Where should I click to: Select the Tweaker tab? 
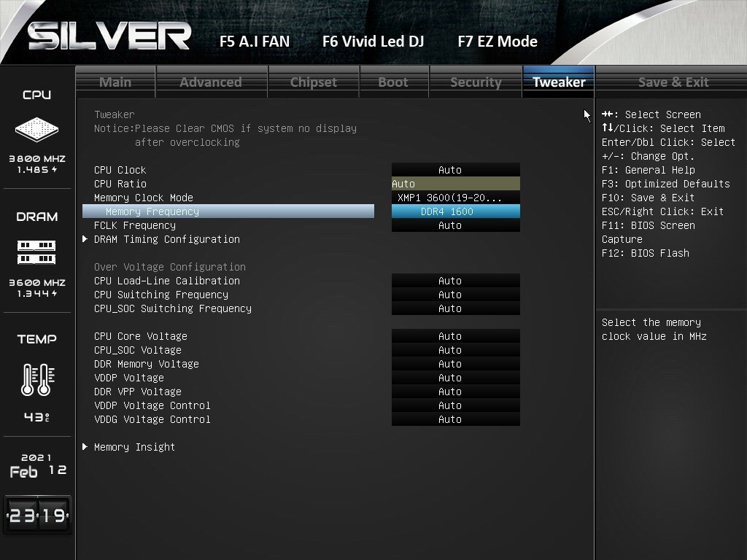tap(559, 82)
